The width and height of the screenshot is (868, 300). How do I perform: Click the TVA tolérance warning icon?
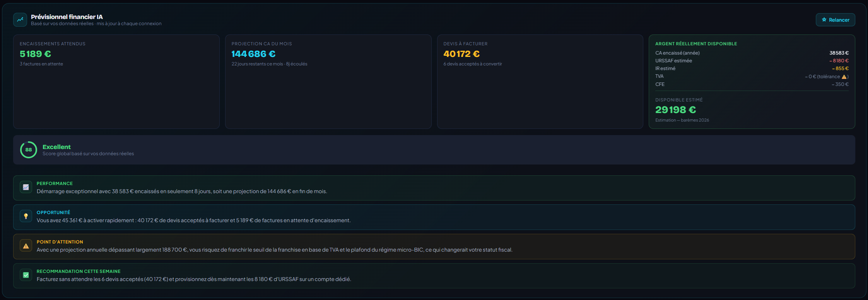coord(844,77)
